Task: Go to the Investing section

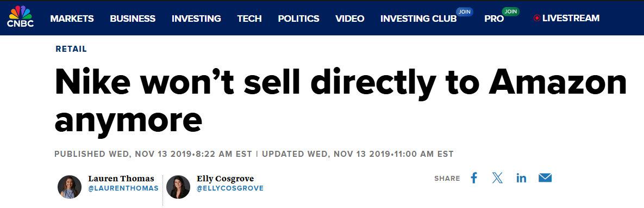Action: click(196, 19)
